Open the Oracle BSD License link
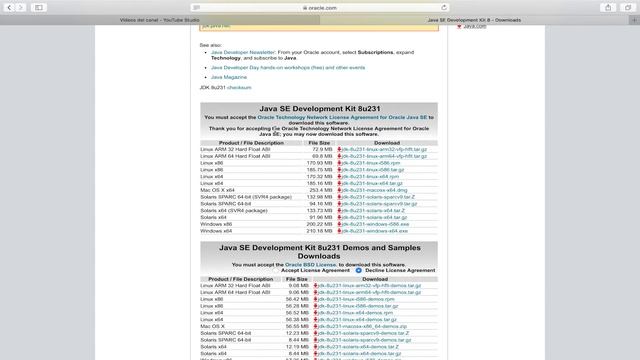The height and width of the screenshot is (360, 640). 310,264
